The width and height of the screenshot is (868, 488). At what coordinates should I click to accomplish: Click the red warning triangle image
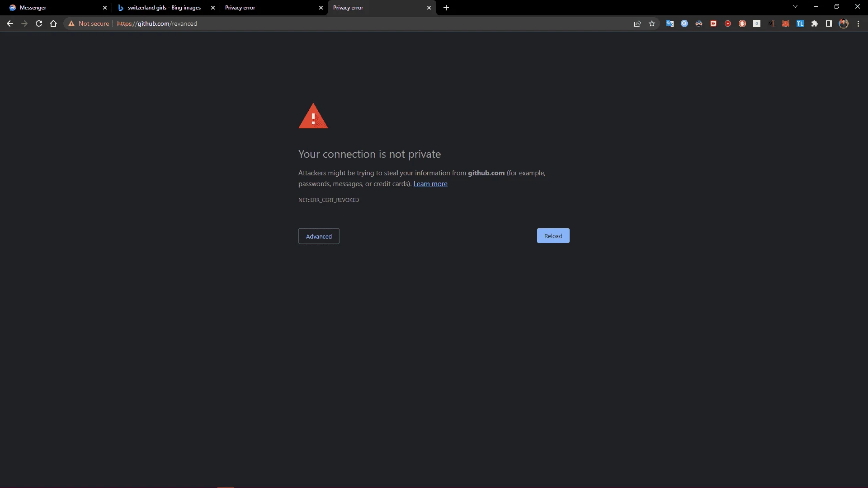tap(313, 116)
